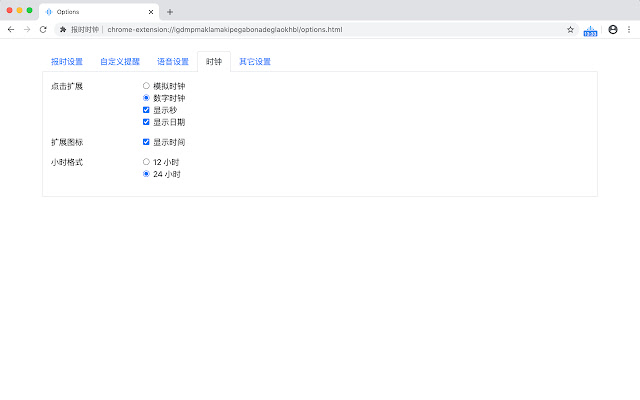Image resolution: width=640 pixels, height=400 pixels.
Task: Open the Chrome profile account icon
Action: pos(613,30)
